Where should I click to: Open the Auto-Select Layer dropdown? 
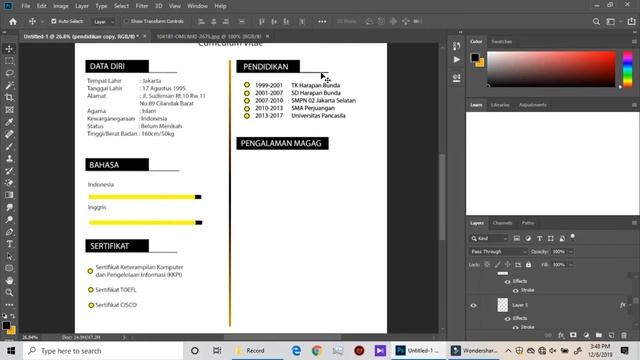[103, 22]
